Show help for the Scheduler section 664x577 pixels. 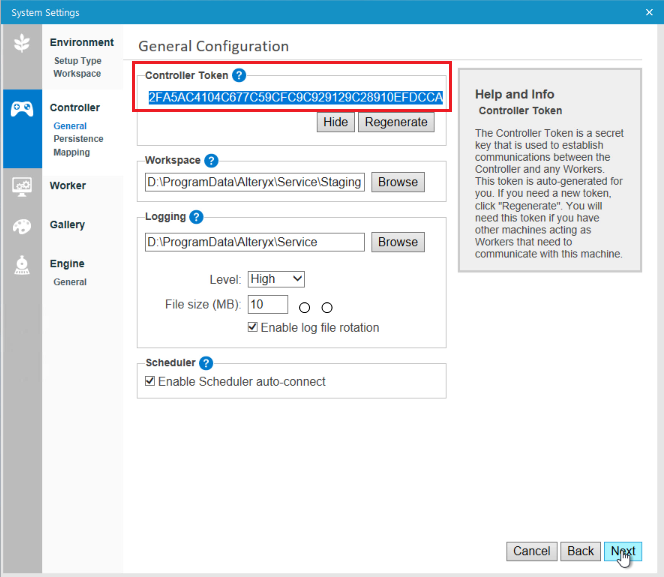coord(206,363)
